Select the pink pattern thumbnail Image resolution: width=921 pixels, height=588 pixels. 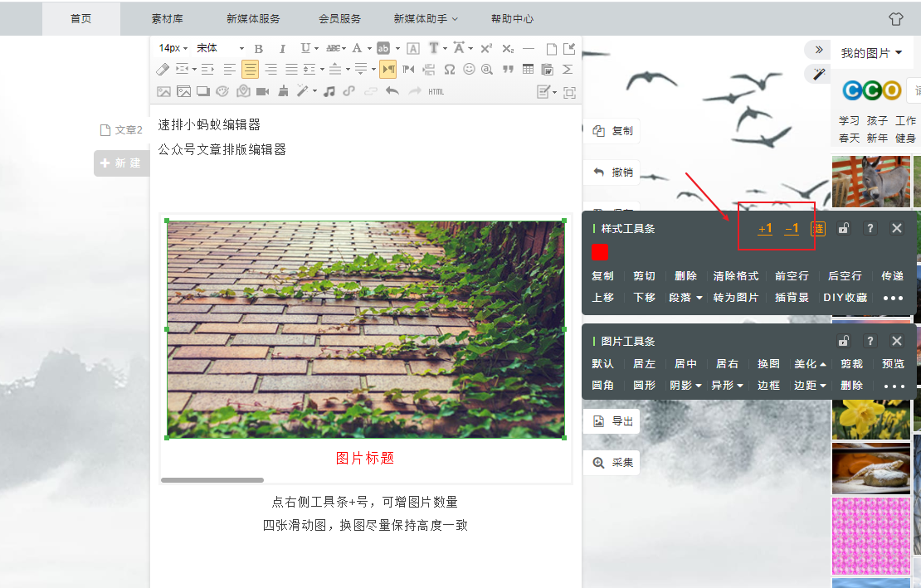(x=871, y=536)
